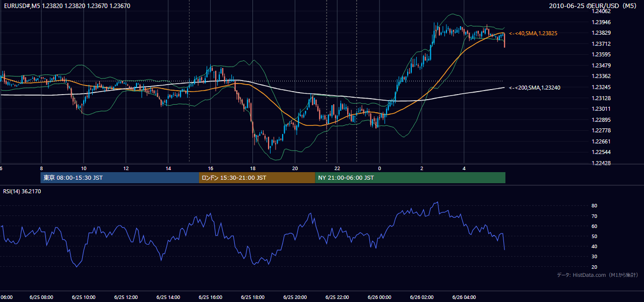Click the '6/25 18:00' time axis label
This screenshot has height=302, width=644.
pyautogui.click(x=253, y=297)
